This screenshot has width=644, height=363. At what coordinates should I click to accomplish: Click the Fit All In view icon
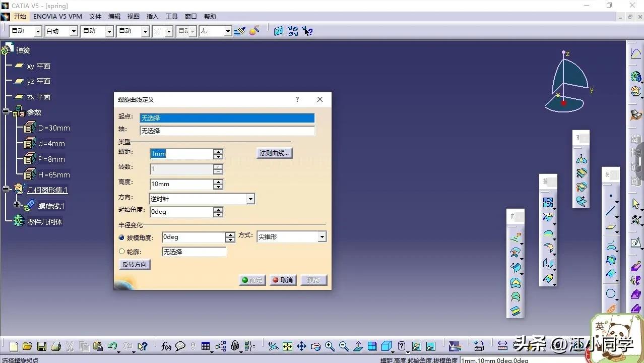click(x=287, y=346)
